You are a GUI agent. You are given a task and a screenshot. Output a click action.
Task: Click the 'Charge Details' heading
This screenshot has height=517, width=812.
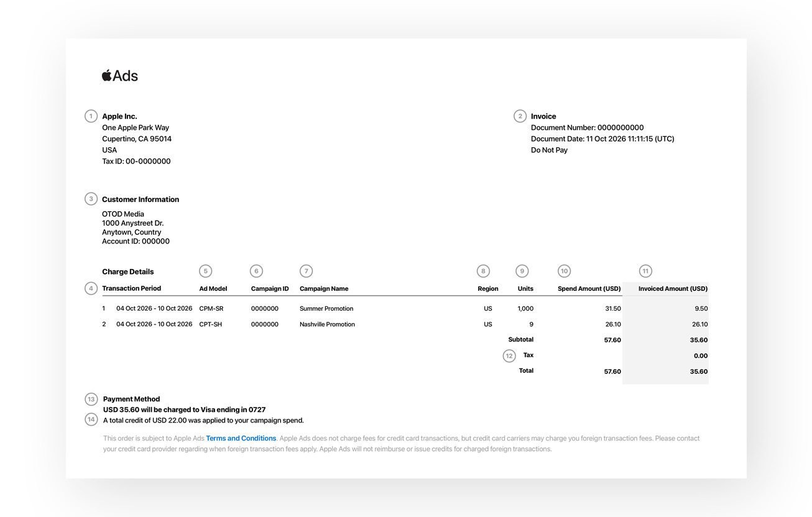tap(128, 272)
